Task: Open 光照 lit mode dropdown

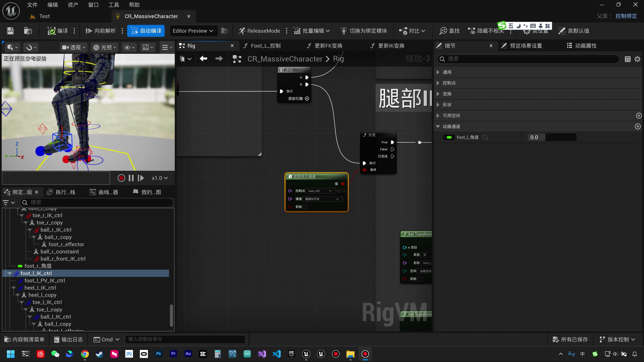Action: tap(105, 47)
